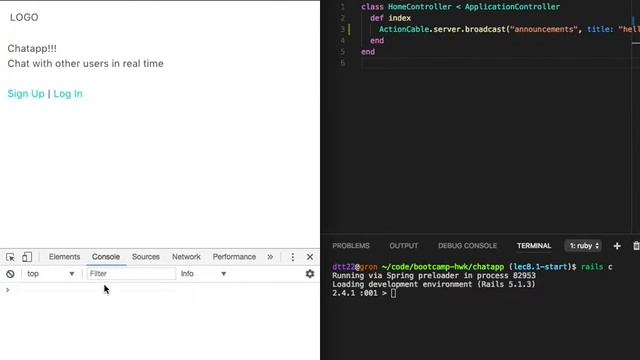Select the TERMINAL panel tab
This screenshot has height=360, width=640.
tap(534, 246)
